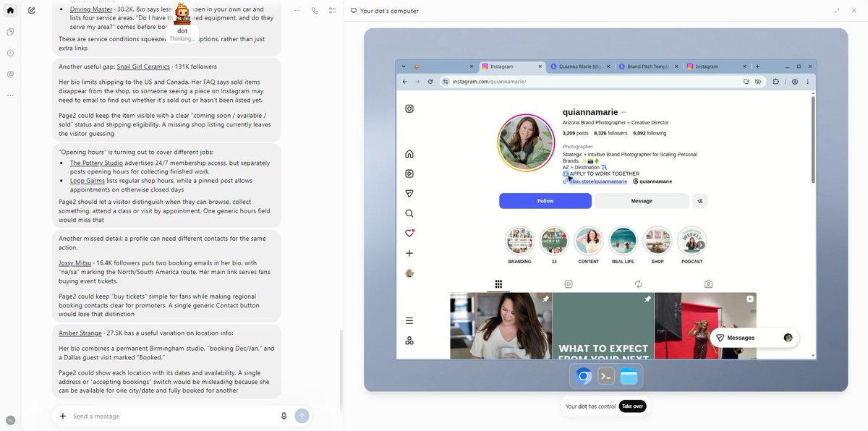The image size is (868, 431).
Task: Open Instagram Reels icon in sidebar
Action: click(409, 174)
